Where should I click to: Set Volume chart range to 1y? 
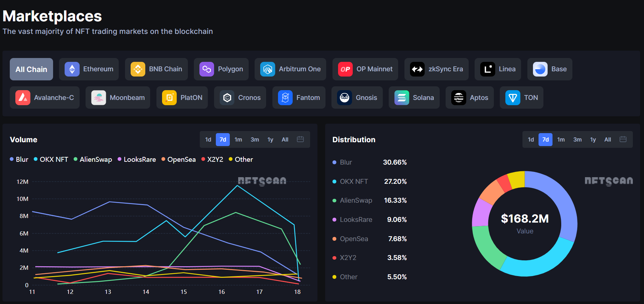(x=270, y=140)
